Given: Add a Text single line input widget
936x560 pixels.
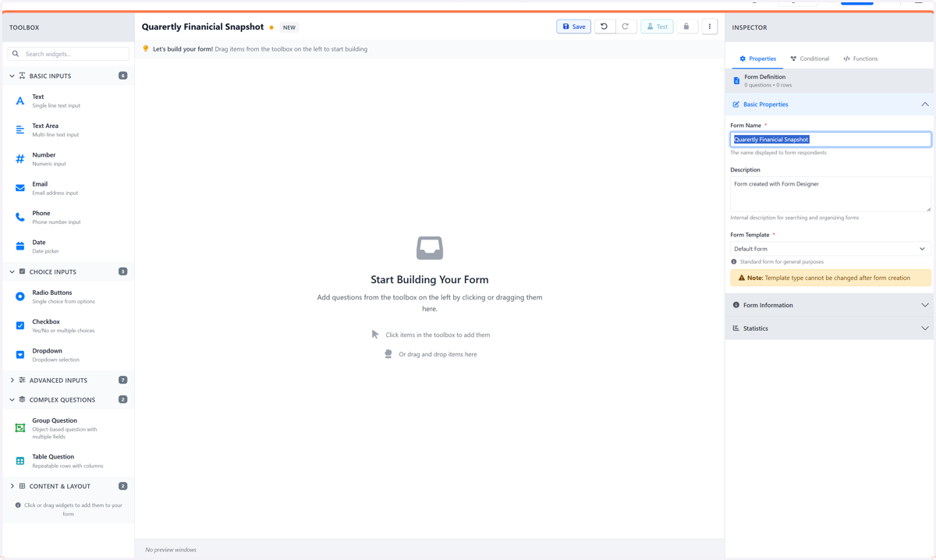Looking at the screenshot, I should point(68,101).
